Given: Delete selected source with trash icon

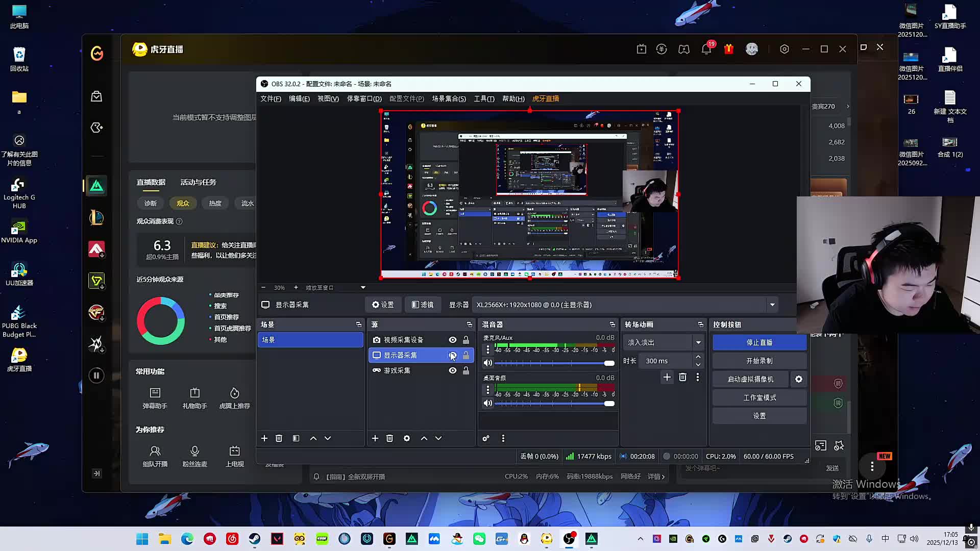Looking at the screenshot, I should point(390,438).
